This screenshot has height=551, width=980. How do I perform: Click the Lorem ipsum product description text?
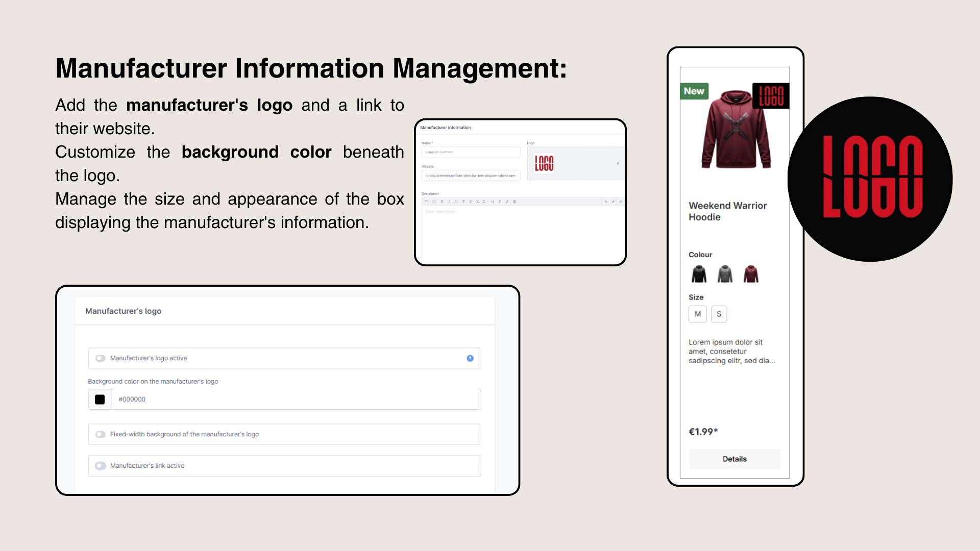pyautogui.click(x=731, y=352)
